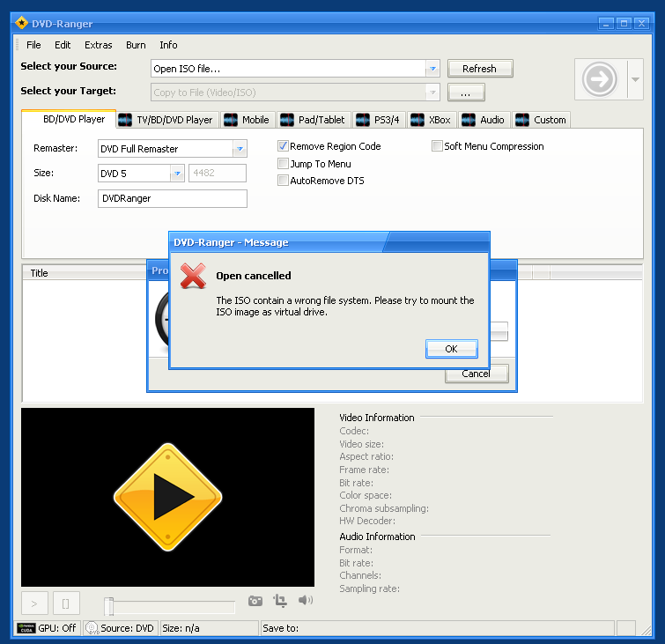This screenshot has height=644, width=665.
Task: Switch to the PS3/4 tab
Action: [x=379, y=120]
